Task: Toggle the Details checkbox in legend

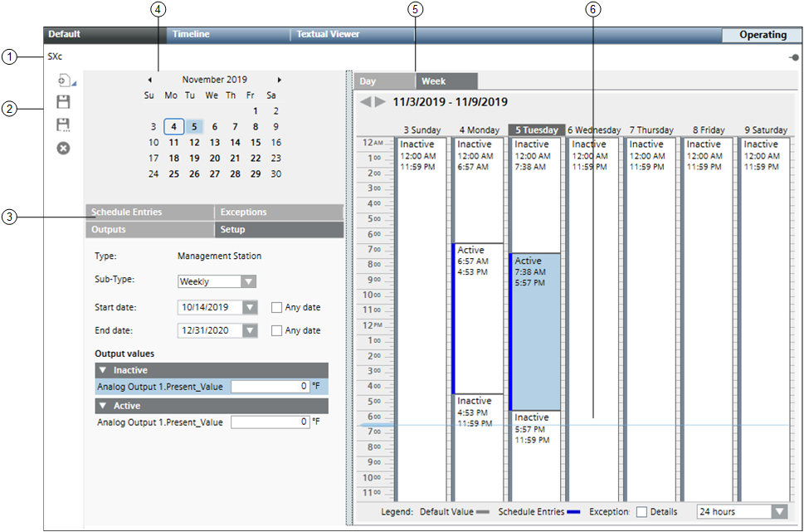Action: (641, 512)
